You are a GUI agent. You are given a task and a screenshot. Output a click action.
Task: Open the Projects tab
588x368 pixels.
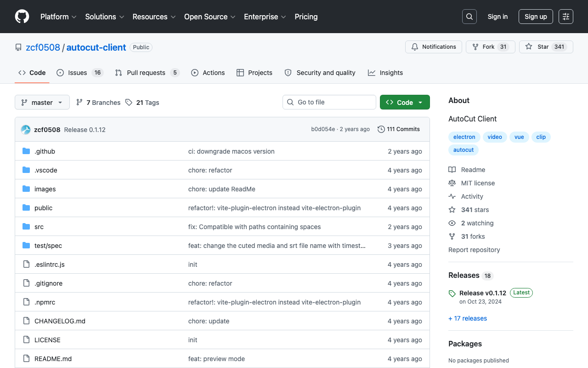coord(254,73)
